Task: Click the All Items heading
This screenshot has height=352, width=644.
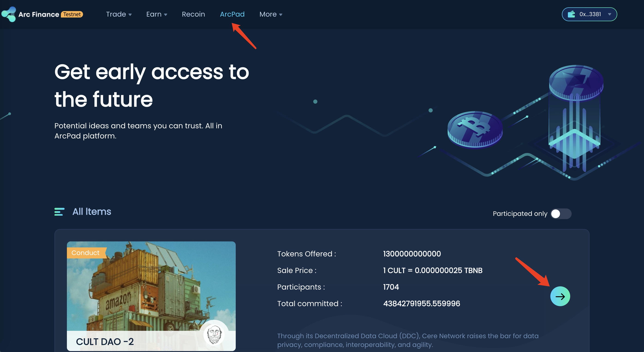Action: click(92, 212)
